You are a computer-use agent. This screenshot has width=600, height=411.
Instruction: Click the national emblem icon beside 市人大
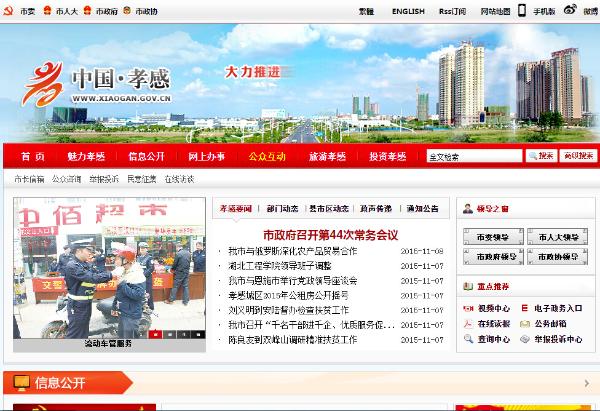(x=47, y=10)
